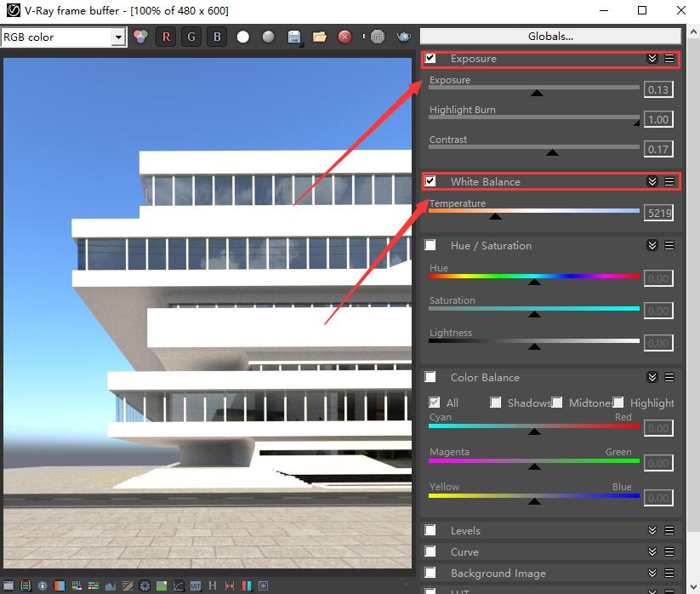
Task: Toggle the blue channel button
Action: point(217,37)
